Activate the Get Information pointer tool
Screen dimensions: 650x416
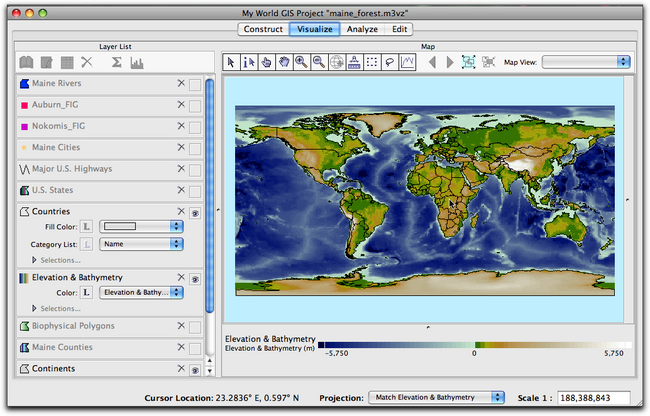(249, 62)
